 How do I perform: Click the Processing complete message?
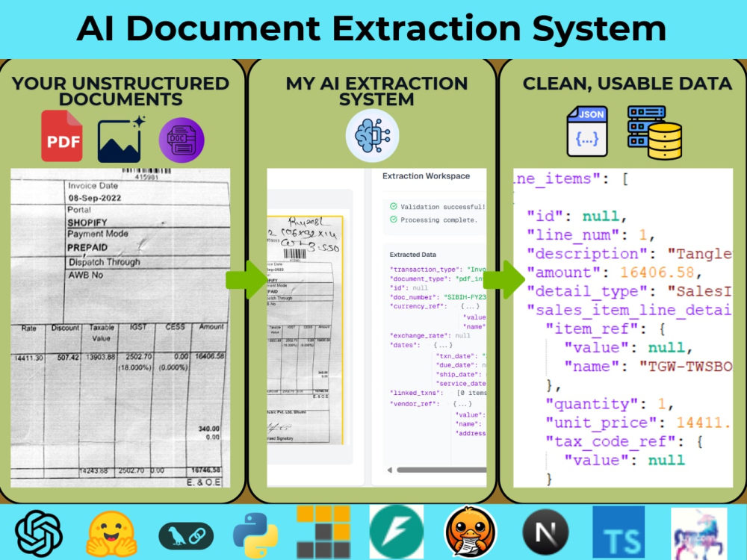(x=438, y=220)
